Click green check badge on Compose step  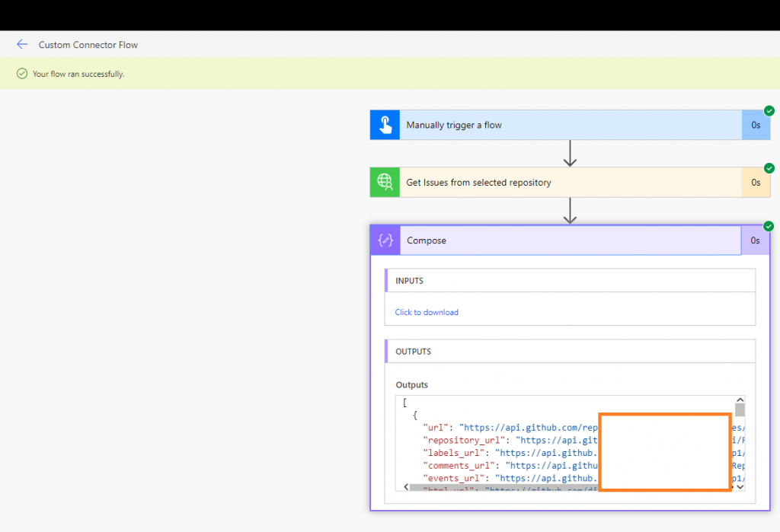tap(769, 226)
